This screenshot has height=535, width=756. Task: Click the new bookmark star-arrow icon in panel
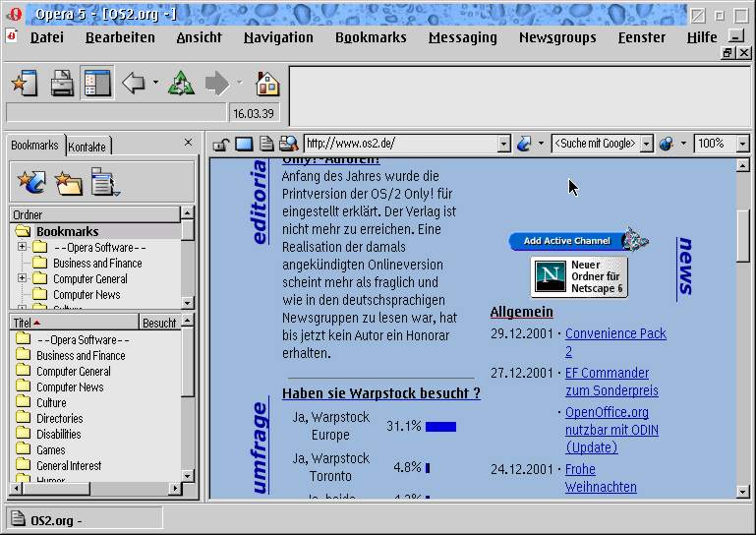coord(31,182)
